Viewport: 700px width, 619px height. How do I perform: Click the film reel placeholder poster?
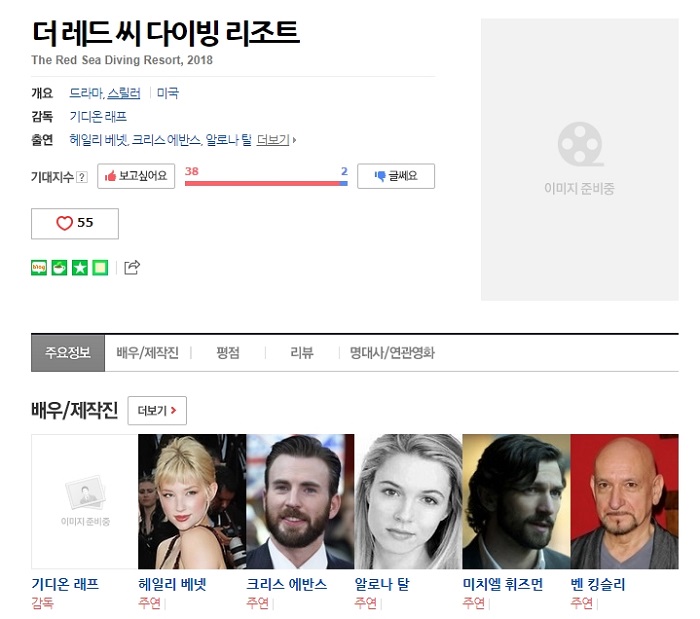pos(579,158)
